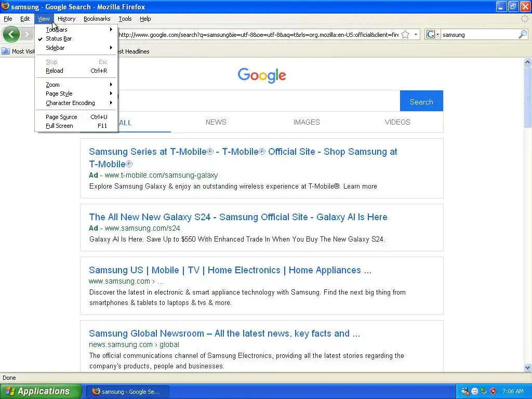Open the History menu
Viewport: 532px width, 399px height.
66,19
